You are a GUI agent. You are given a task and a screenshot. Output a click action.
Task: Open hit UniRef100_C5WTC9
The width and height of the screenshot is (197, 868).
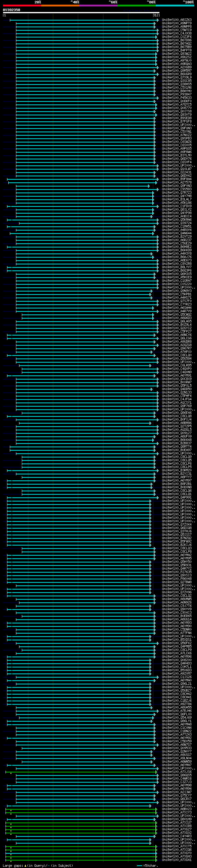coord(177,30)
